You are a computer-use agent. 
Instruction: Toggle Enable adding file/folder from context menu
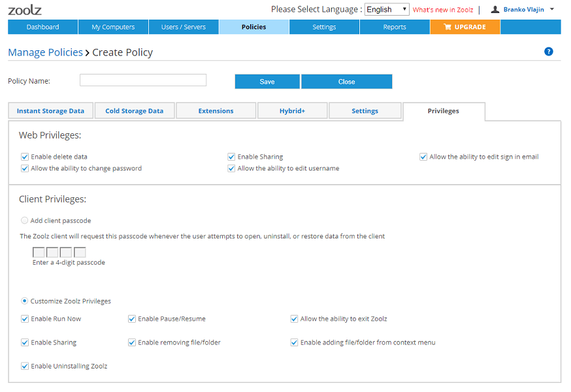point(294,342)
